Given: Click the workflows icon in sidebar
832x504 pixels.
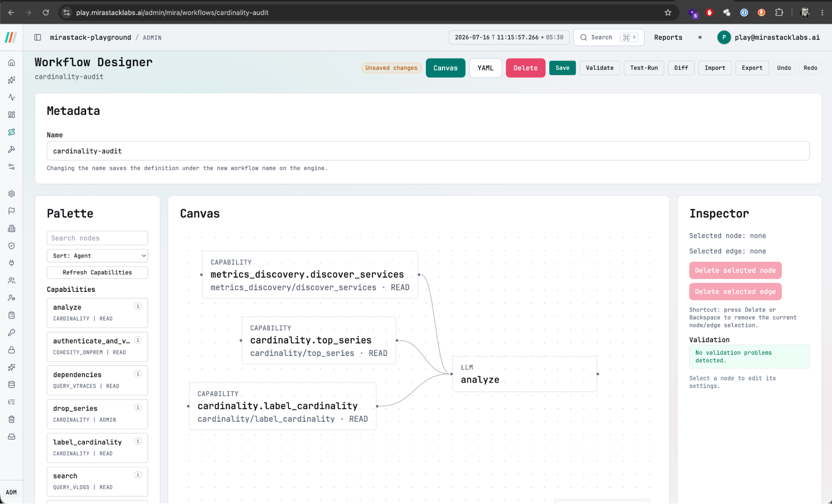Looking at the screenshot, I should point(12,132).
